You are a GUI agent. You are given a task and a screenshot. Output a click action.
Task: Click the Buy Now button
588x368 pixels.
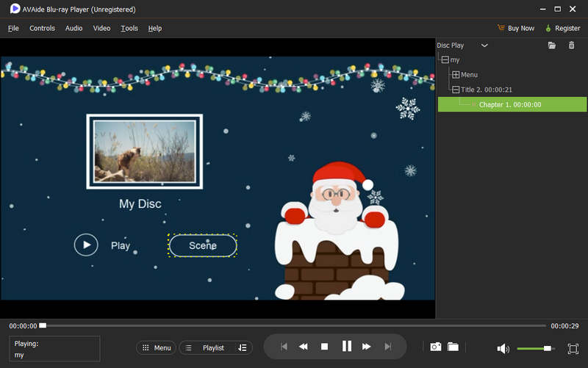coord(515,28)
